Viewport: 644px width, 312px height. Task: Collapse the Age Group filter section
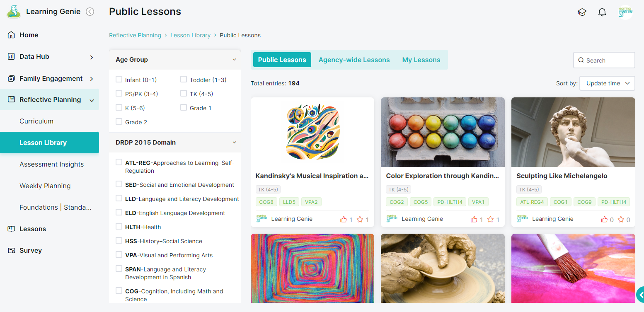point(234,60)
